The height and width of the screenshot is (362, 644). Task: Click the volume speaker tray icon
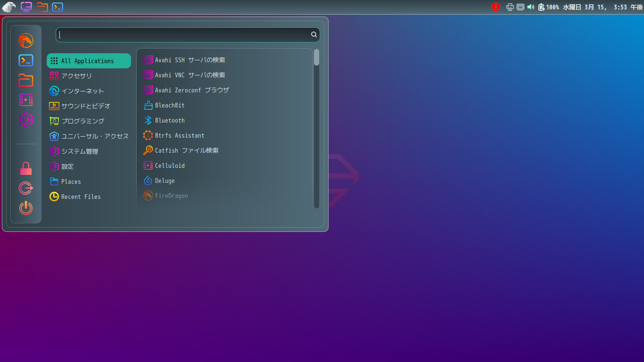pos(530,7)
